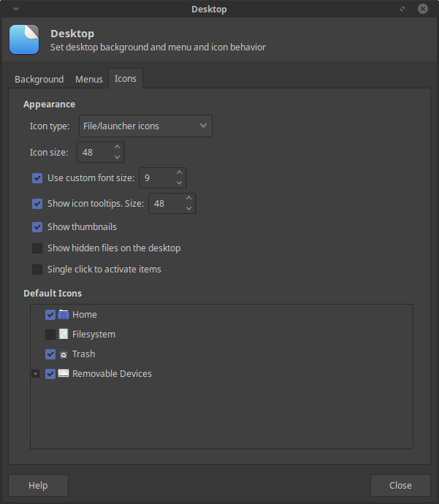Click the maximize window icon
The width and height of the screenshot is (439, 504).
[402, 9]
